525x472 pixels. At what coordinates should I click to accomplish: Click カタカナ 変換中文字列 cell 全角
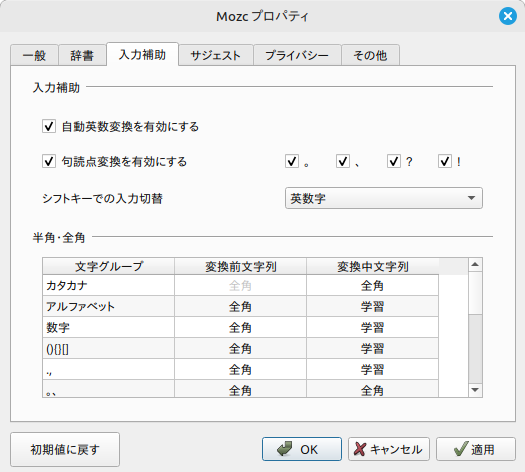pos(372,286)
